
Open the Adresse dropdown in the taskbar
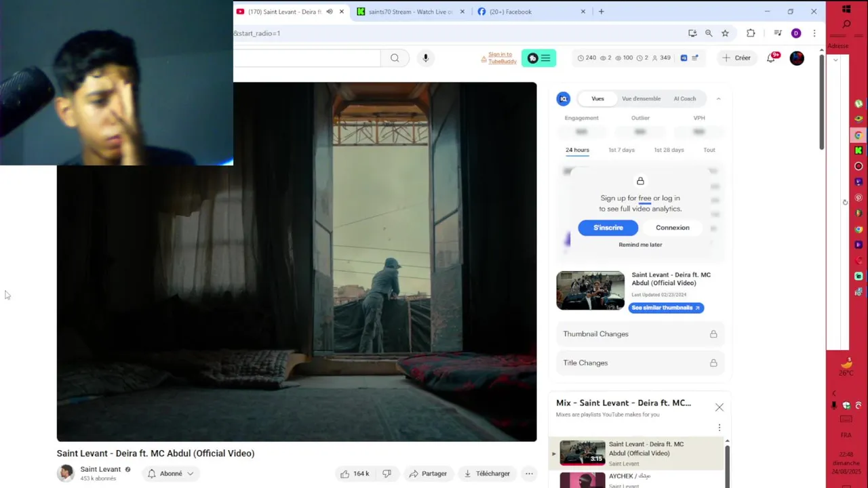(836, 60)
